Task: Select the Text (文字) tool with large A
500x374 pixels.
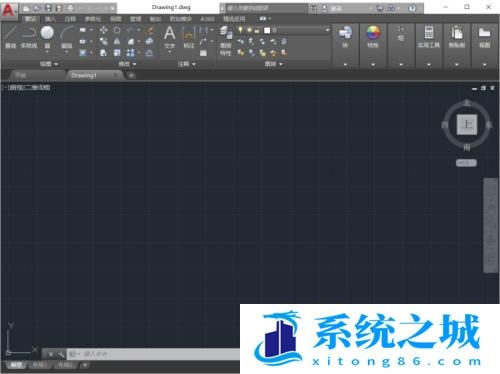Action: (169, 37)
